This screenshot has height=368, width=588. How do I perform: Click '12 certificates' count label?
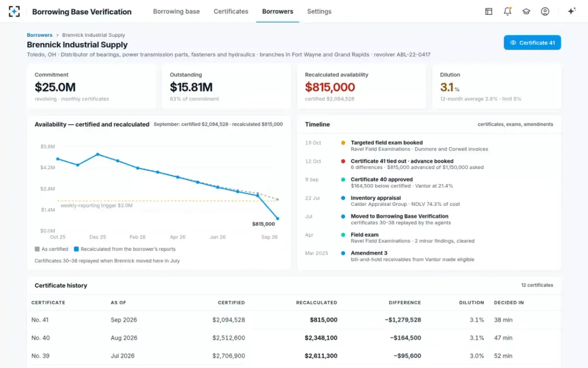tap(537, 285)
